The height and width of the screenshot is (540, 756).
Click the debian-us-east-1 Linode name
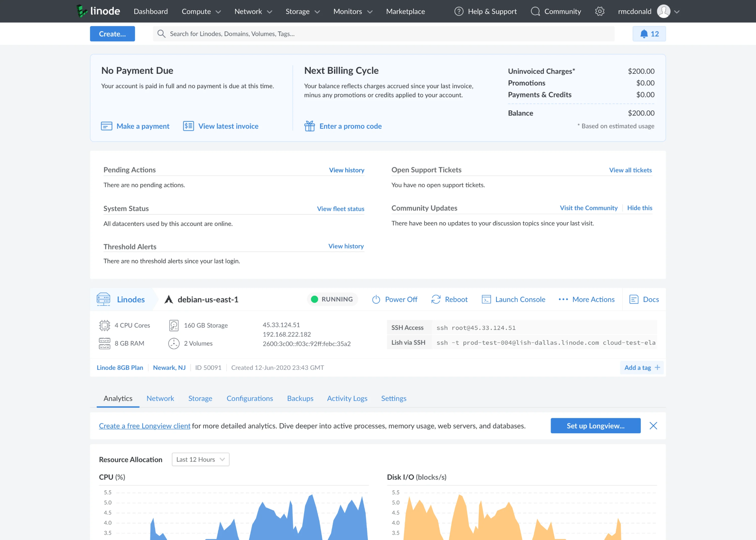(208, 299)
